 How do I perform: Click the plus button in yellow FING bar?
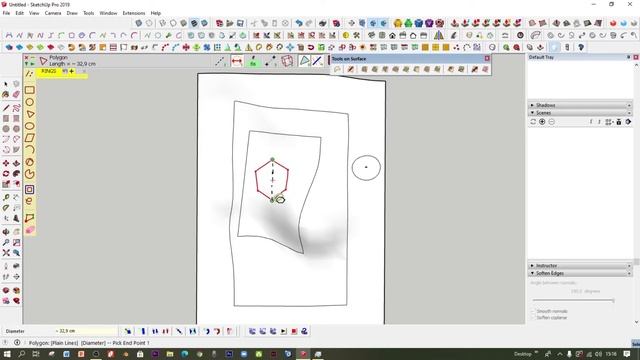pyautogui.click(x=71, y=71)
